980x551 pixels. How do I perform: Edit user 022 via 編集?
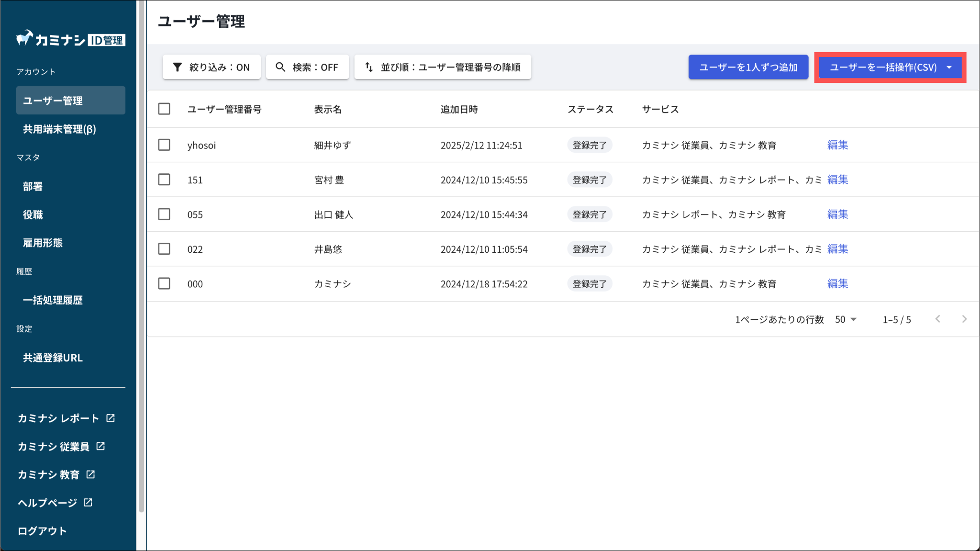[x=837, y=249]
